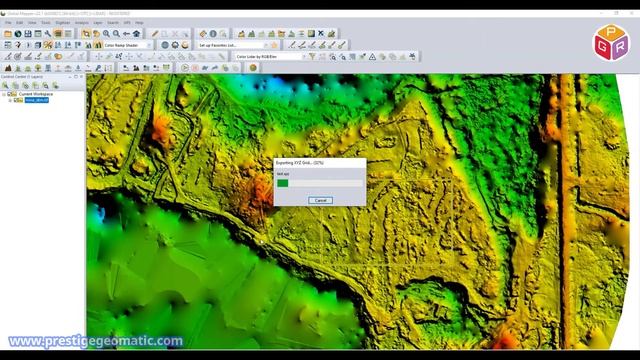Image resolution: width=640 pixels, height=360 pixels.
Task: Click the export progress bar
Action: [320, 183]
